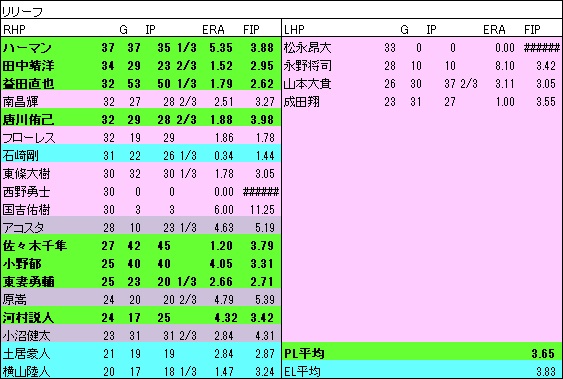Select player name フローレス
Image resolution: width=563 pixels, height=379 pixels.
(29, 138)
